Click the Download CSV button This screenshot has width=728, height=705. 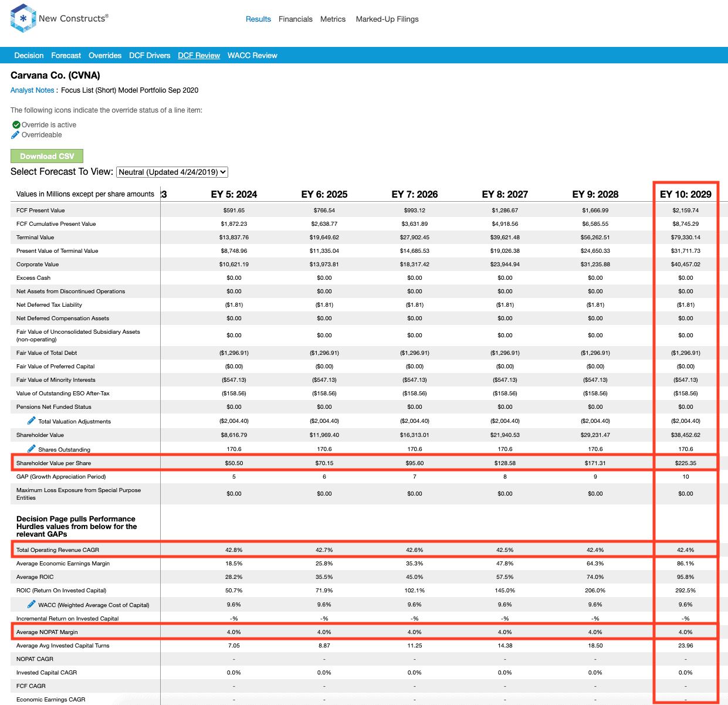click(47, 156)
